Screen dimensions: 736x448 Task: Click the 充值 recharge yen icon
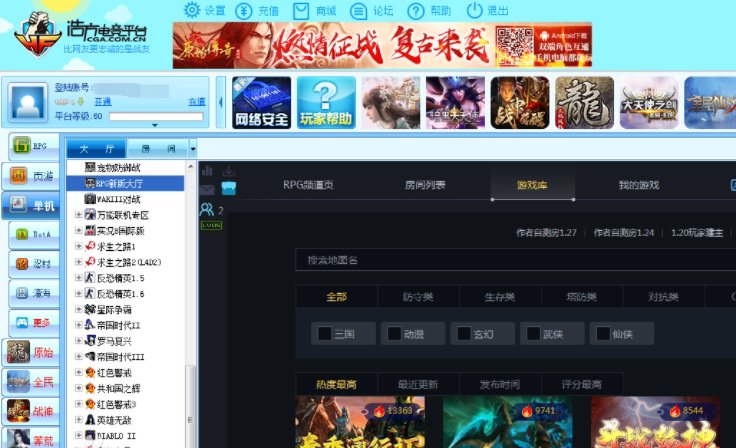click(x=244, y=10)
